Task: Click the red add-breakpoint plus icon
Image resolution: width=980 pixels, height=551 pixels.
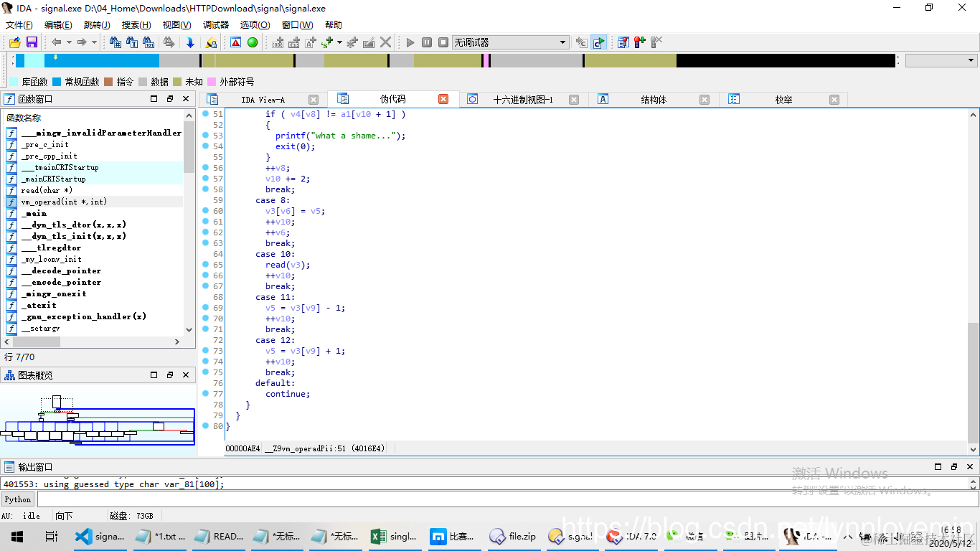Action: (x=639, y=42)
